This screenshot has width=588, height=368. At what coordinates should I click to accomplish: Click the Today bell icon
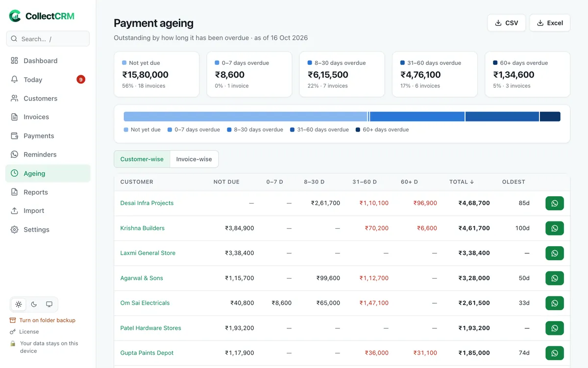14,79
